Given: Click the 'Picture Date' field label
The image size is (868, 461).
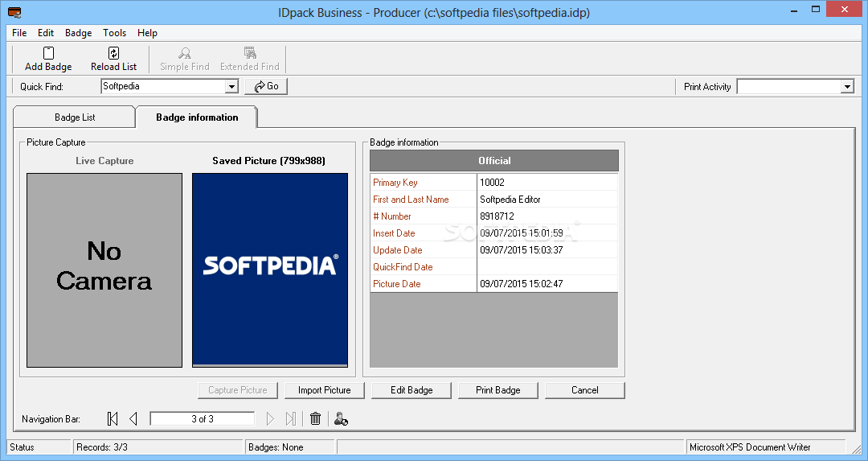Looking at the screenshot, I should pos(396,284).
